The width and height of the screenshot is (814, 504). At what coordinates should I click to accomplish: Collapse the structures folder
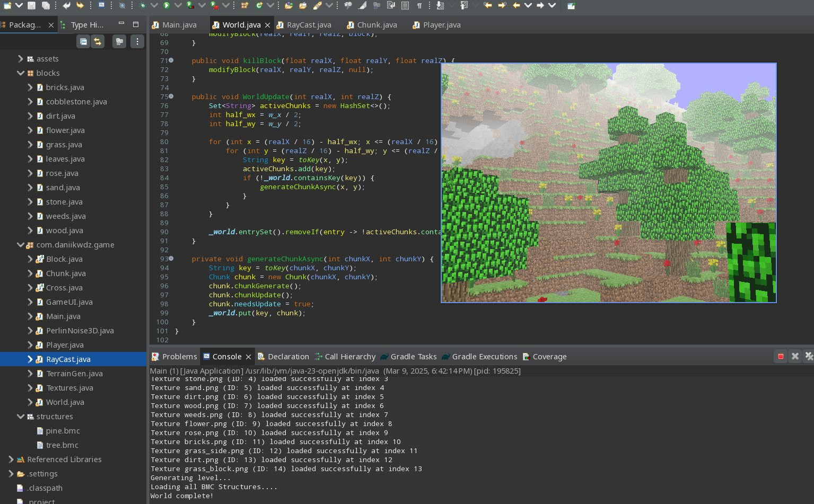(x=21, y=416)
